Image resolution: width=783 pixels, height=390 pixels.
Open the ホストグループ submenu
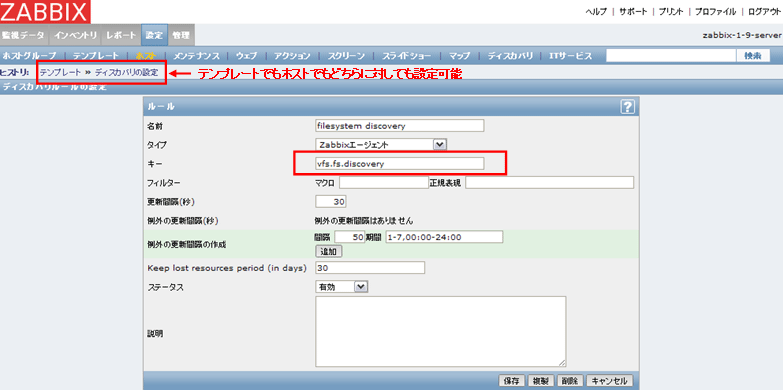pos(29,56)
